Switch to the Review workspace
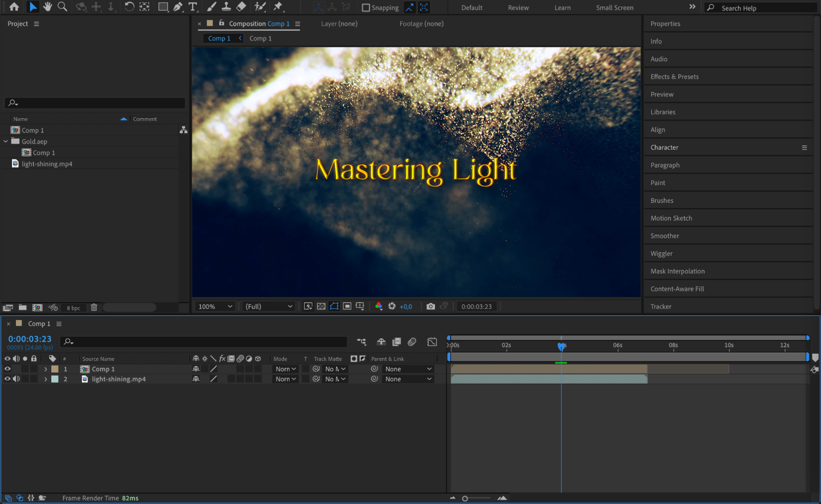Screen dimensions: 821x504 pos(518,8)
